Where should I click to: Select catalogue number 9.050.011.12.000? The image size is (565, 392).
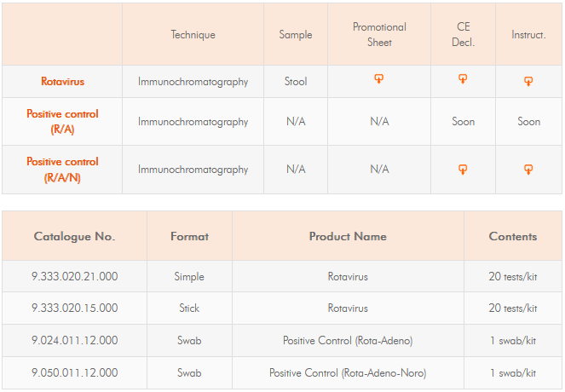coord(74,372)
